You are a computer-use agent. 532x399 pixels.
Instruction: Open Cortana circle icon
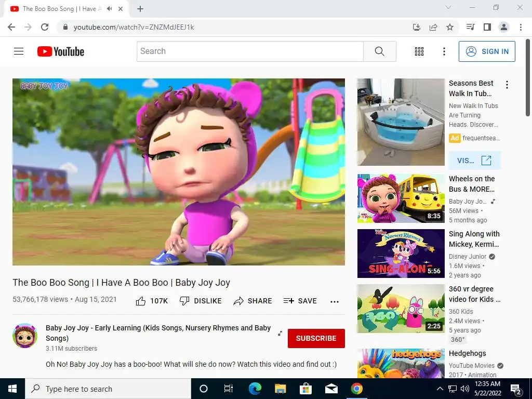[203, 389]
